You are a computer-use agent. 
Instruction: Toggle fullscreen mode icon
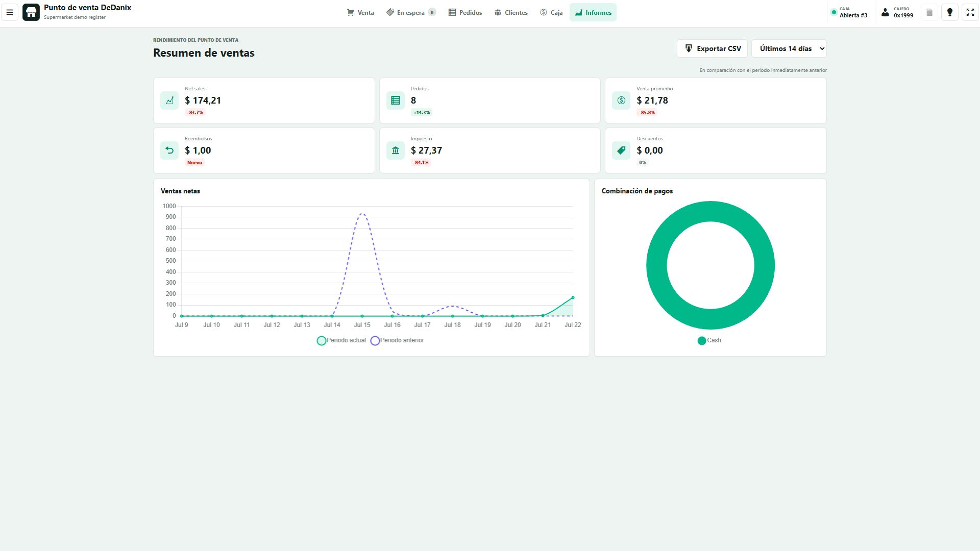pyautogui.click(x=970, y=12)
